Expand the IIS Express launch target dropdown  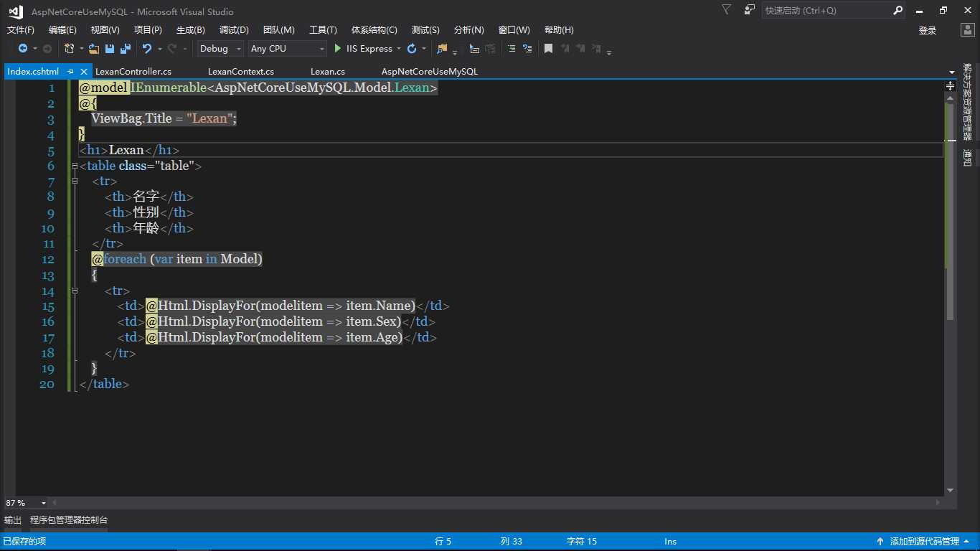(399, 49)
